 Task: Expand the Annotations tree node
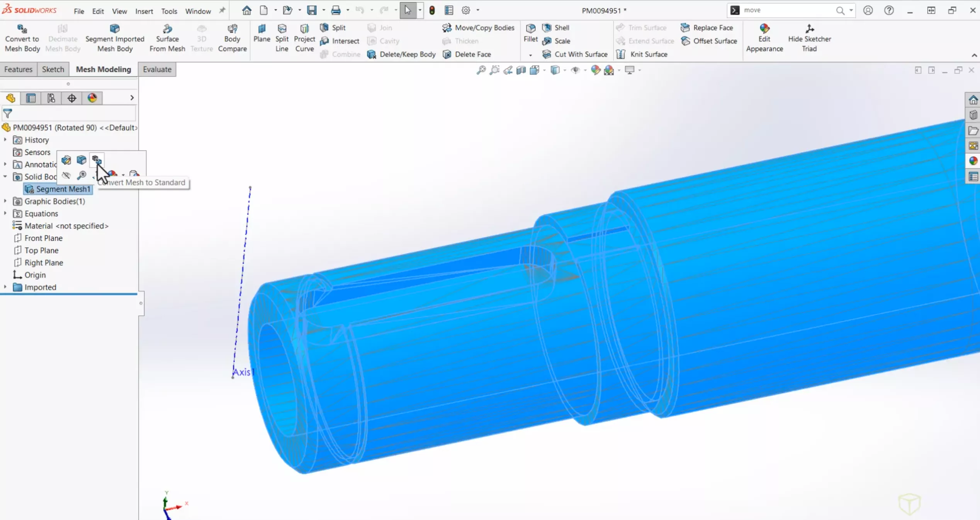pos(5,164)
